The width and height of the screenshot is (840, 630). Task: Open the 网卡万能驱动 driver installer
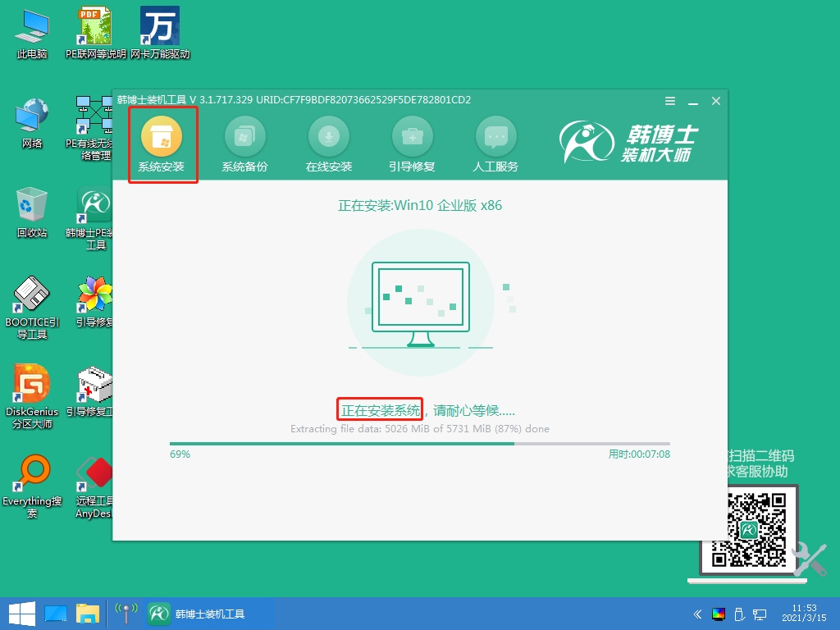click(x=161, y=27)
